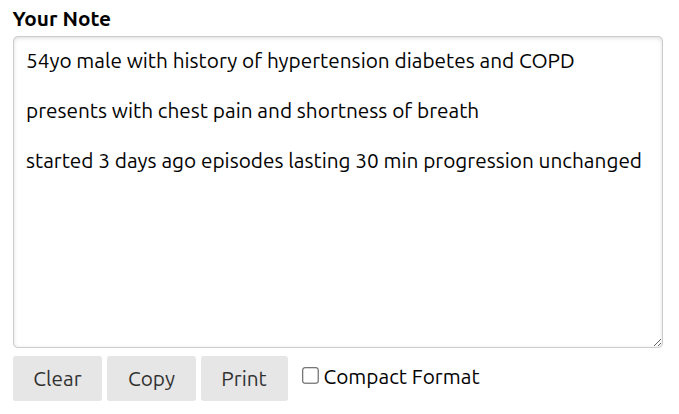Hit the Print button
This screenshot has width=679, height=414.
244,379
